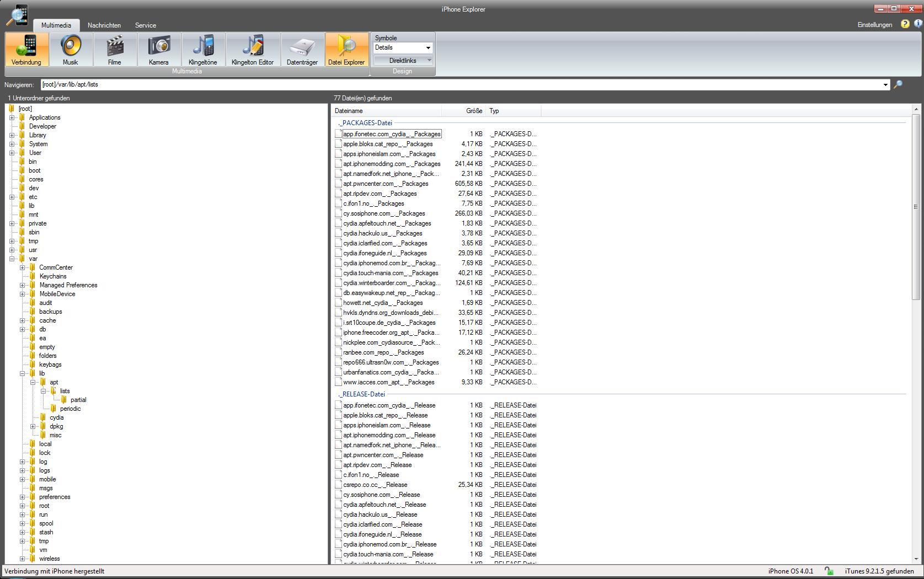Open the Symbole Details dropdown
The width and height of the screenshot is (924, 579).
(403, 48)
